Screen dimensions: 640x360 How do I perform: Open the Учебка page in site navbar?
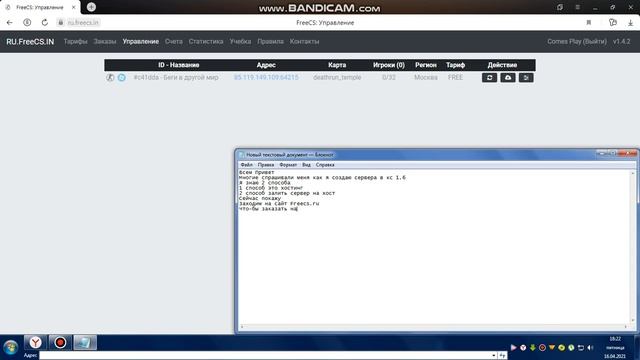[240, 41]
